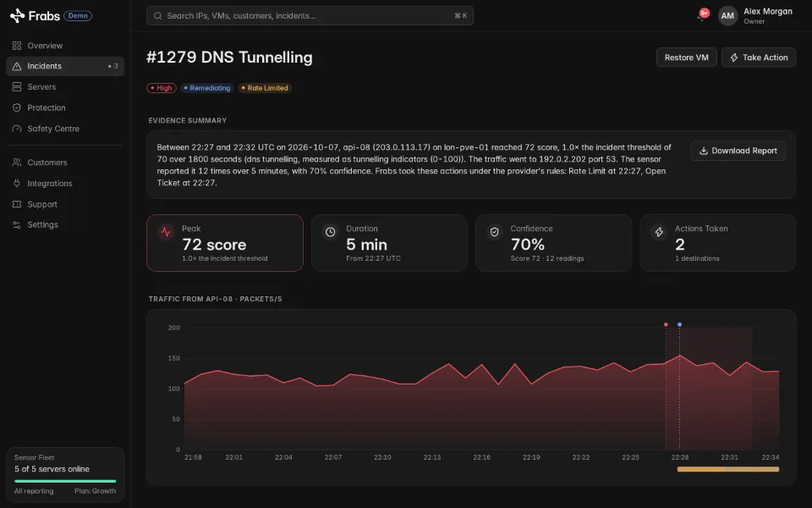Click the Remediating status tag
This screenshot has width=812, height=508.
point(207,88)
